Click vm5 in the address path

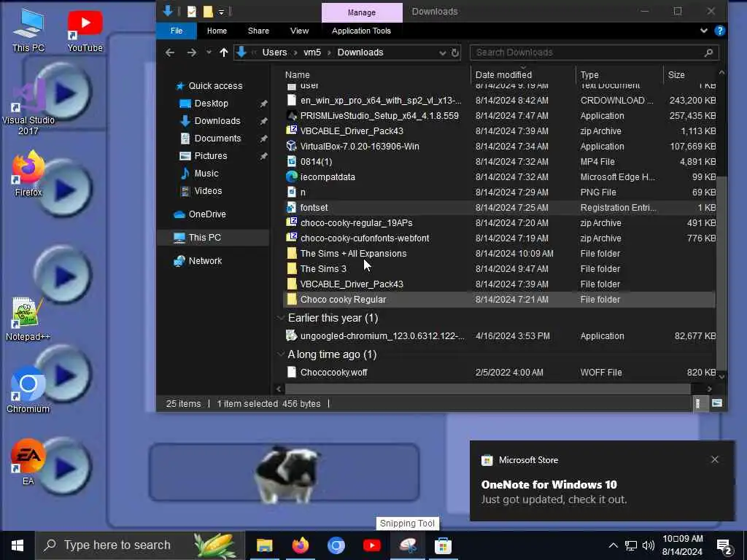coord(312,52)
